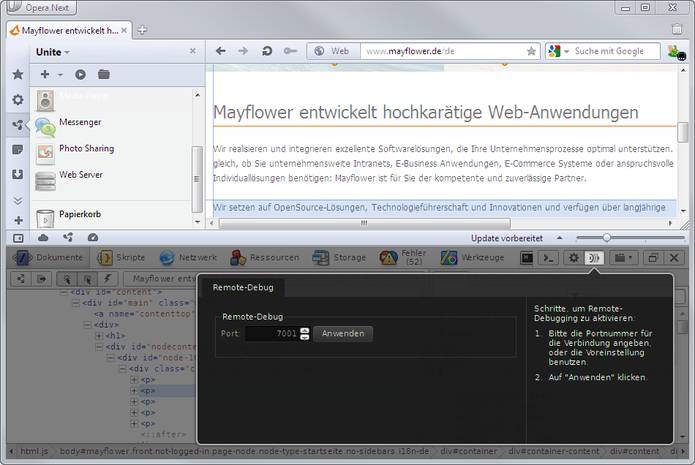Open the Werkzeuge tab
This screenshot has height=465, width=695.
(472, 257)
